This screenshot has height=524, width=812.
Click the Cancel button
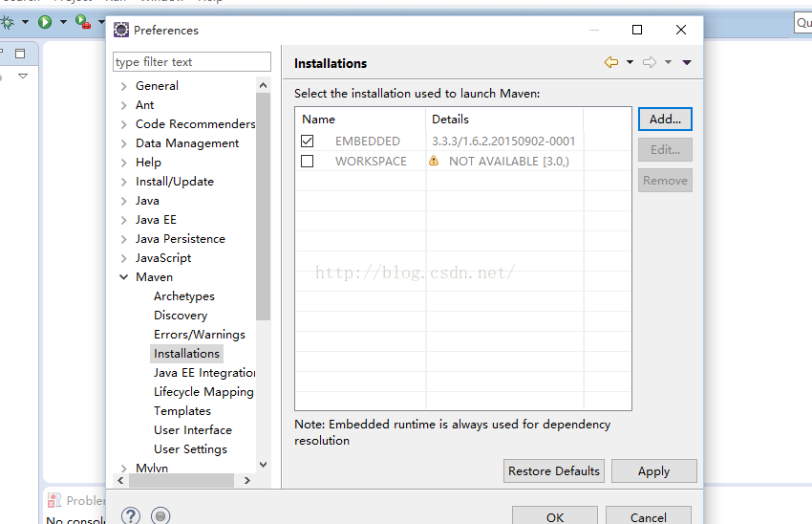(x=649, y=516)
